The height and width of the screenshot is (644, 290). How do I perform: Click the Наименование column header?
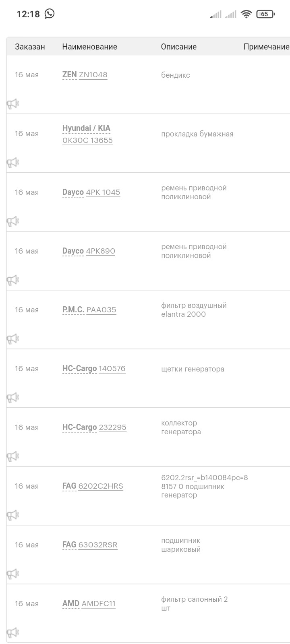[89, 47]
